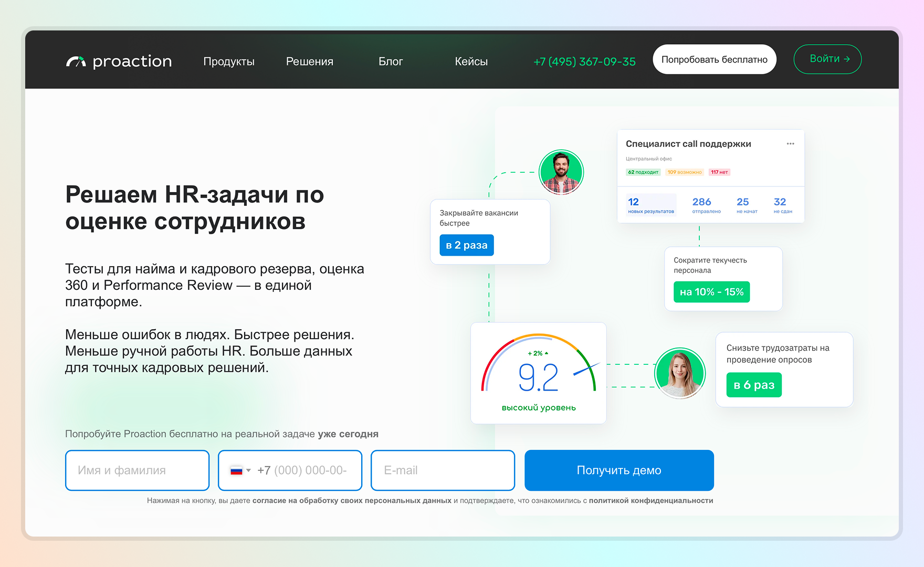The height and width of the screenshot is (567, 924).
Task: Click the высокий уровень label
Action: point(539,408)
